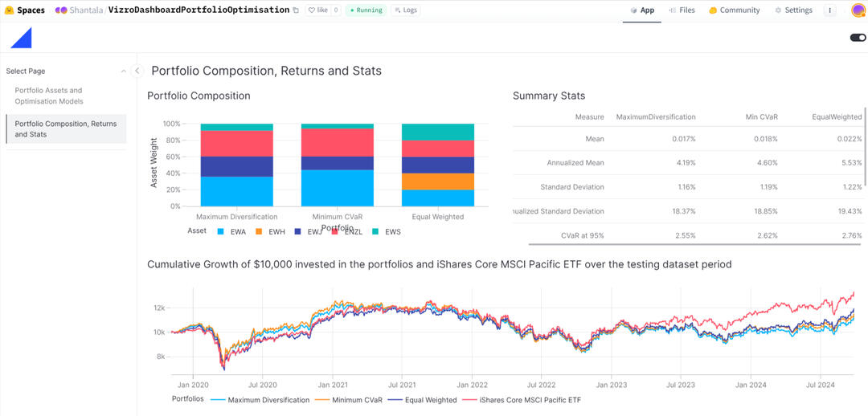Image resolution: width=868 pixels, height=416 pixels.
Task: Collapse the Select Page accordion
Action: pyautogui.click(x=123, y=71)
